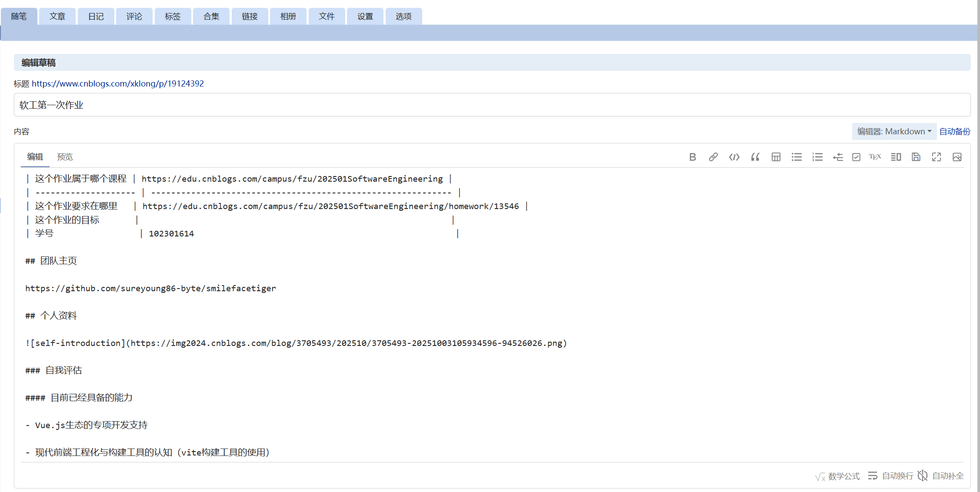Viewport: 980px width, 492px height.
Task: Open the 编辑器: Markdown dropdown
Action: click(894, 131)
